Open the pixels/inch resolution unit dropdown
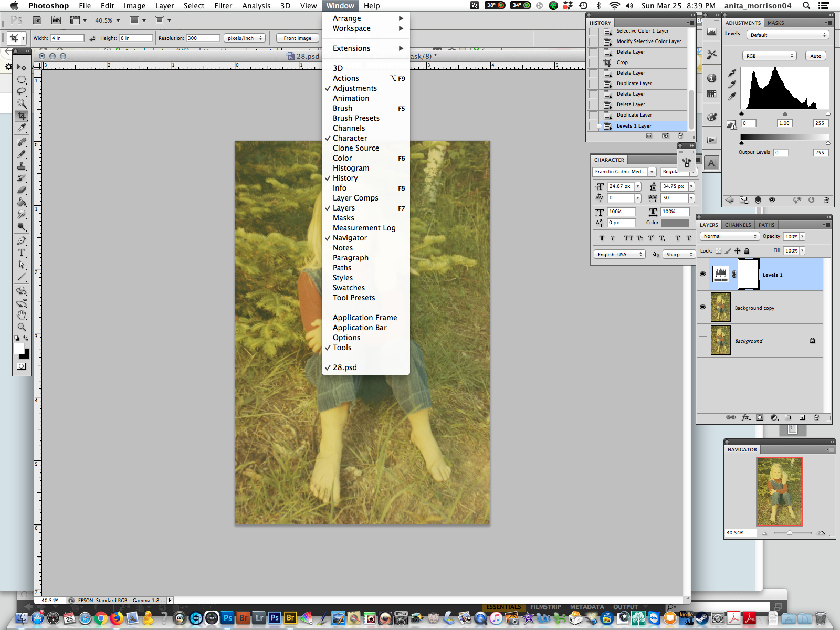Image resolution: width=840 pixels, height=630 pixels. (245, 38)
